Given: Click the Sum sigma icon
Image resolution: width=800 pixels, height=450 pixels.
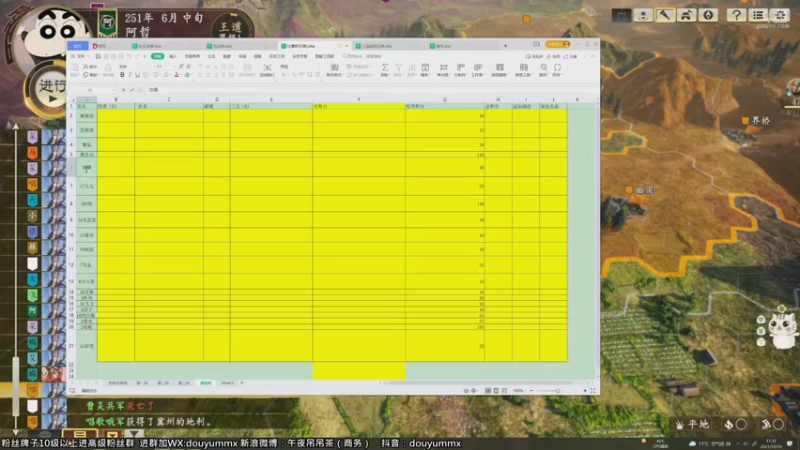Looking at the screenshot, I should (385, 67).
